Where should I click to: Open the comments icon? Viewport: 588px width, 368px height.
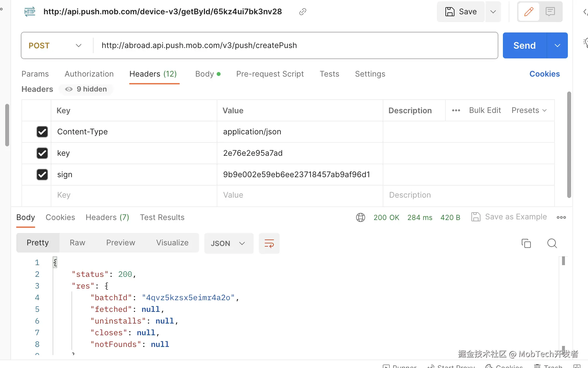tap(550, 12)
